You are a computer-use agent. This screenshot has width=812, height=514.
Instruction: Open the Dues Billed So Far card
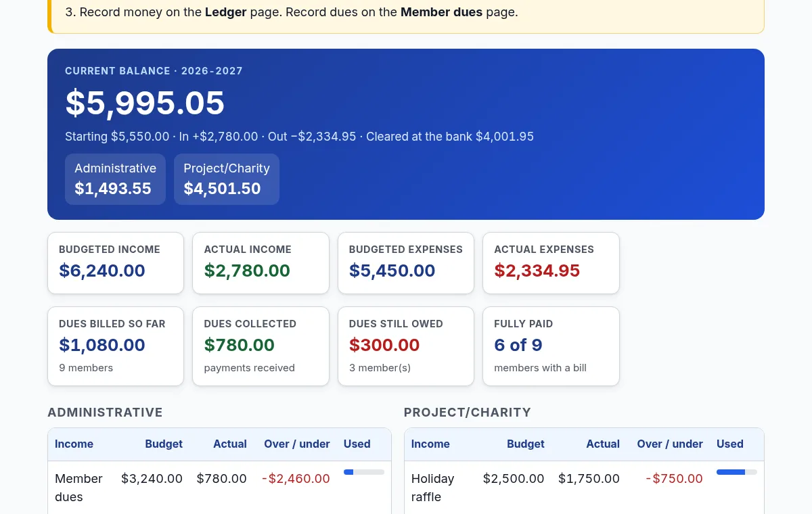click(x=116, y=346)
